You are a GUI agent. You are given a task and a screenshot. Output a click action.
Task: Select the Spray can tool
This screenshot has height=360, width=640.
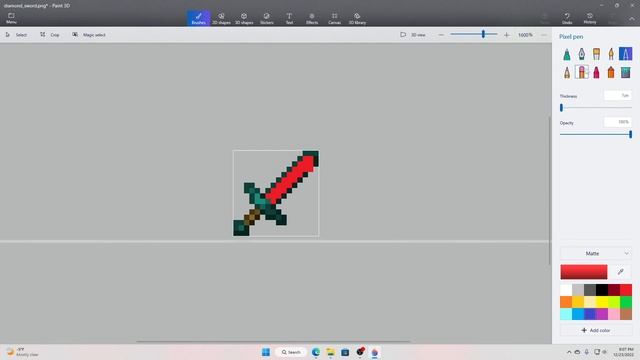coord(611,72)
